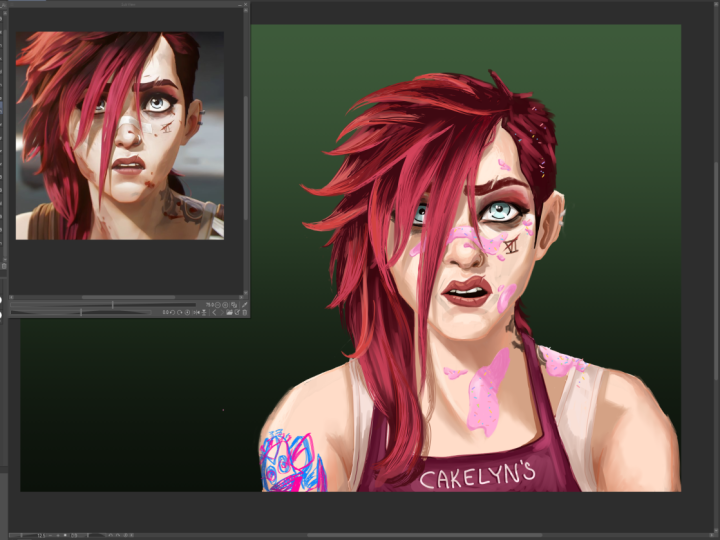
Task: Zoom out in the Sub View panel
Action: (218, 304)
